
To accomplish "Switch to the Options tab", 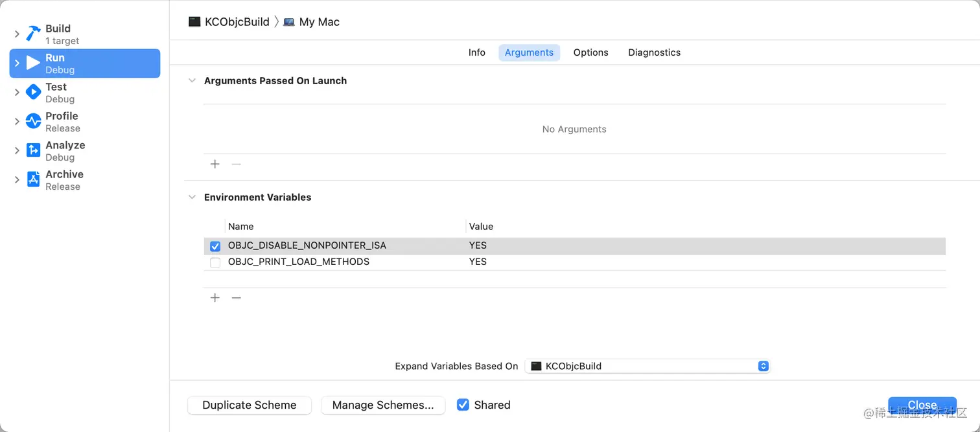I will pyautogui.click(x=590, y=52).
